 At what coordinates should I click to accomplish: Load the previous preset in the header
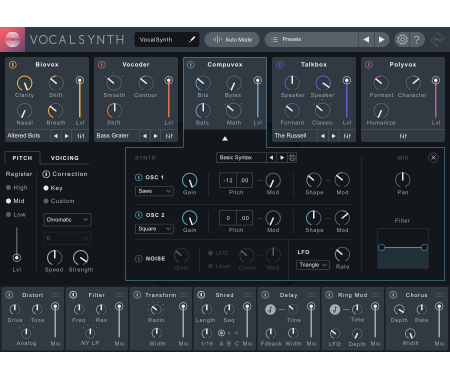tap(366, 39)
